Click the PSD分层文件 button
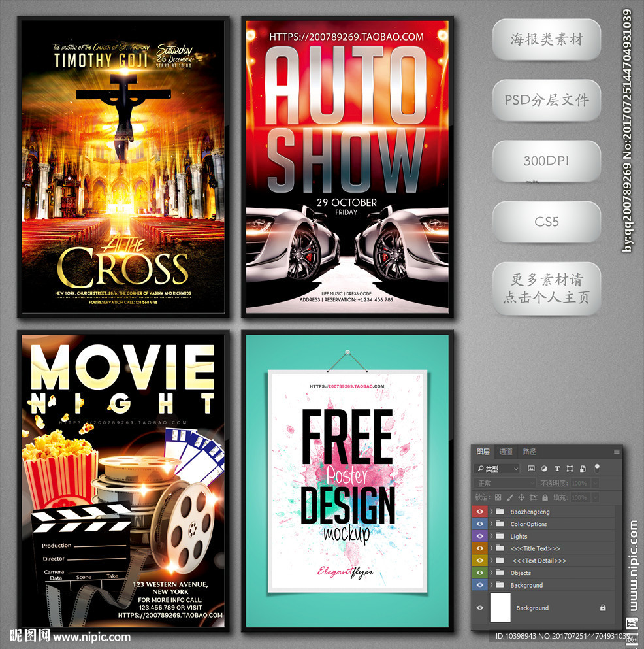This screenshot has height=649, width=644. [x=547, y=100]
